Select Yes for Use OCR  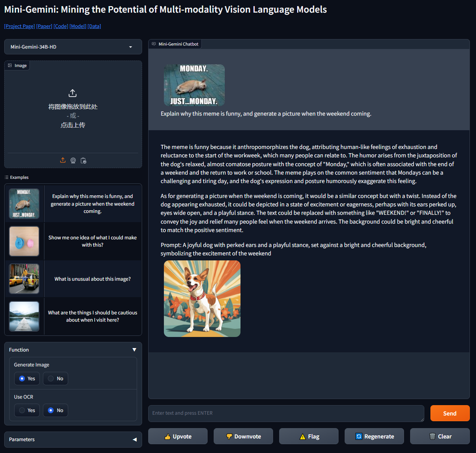point(27,410)
